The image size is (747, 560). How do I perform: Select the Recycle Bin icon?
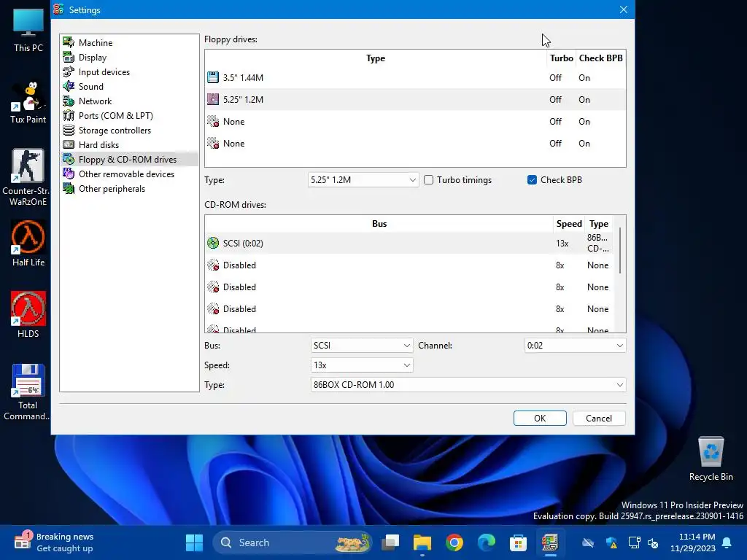(x=711, y=459)
